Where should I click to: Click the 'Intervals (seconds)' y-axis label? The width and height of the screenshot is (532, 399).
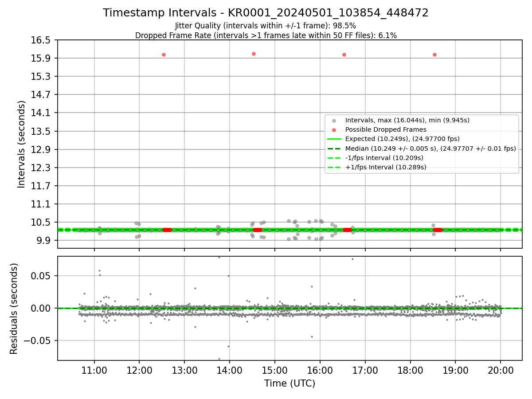pyautogui.click(x=22, y=144)
